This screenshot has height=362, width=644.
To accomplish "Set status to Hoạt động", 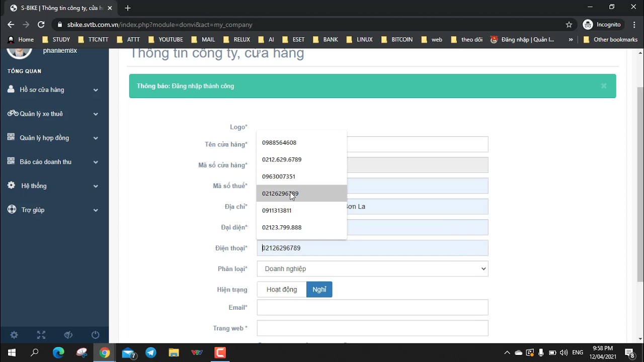I will pos(282,290).
